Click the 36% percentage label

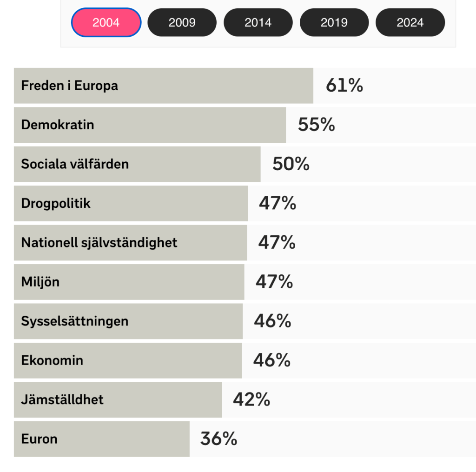point(219,439)
